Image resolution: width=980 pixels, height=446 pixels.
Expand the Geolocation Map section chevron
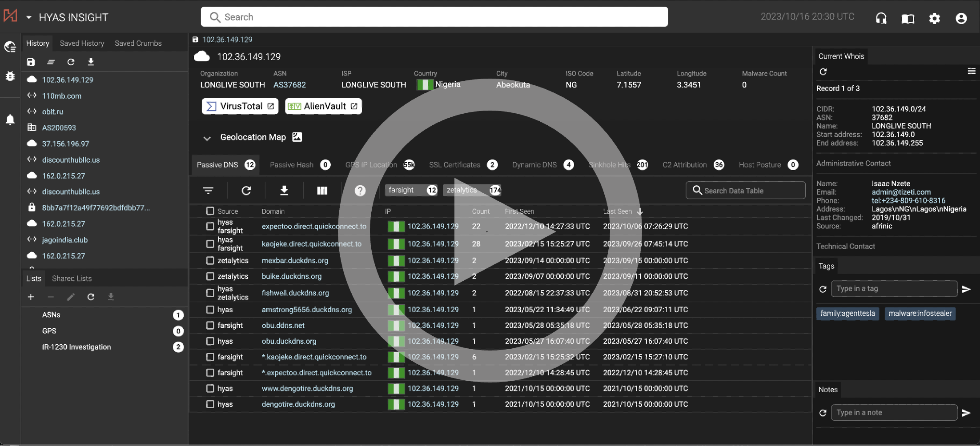[x=207, y=138]
